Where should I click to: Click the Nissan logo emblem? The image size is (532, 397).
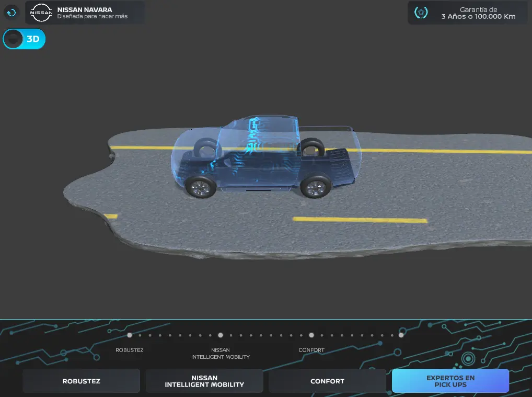41,13
